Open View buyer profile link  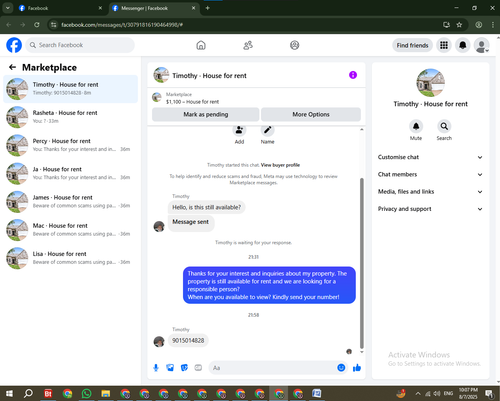coord(280,165)
